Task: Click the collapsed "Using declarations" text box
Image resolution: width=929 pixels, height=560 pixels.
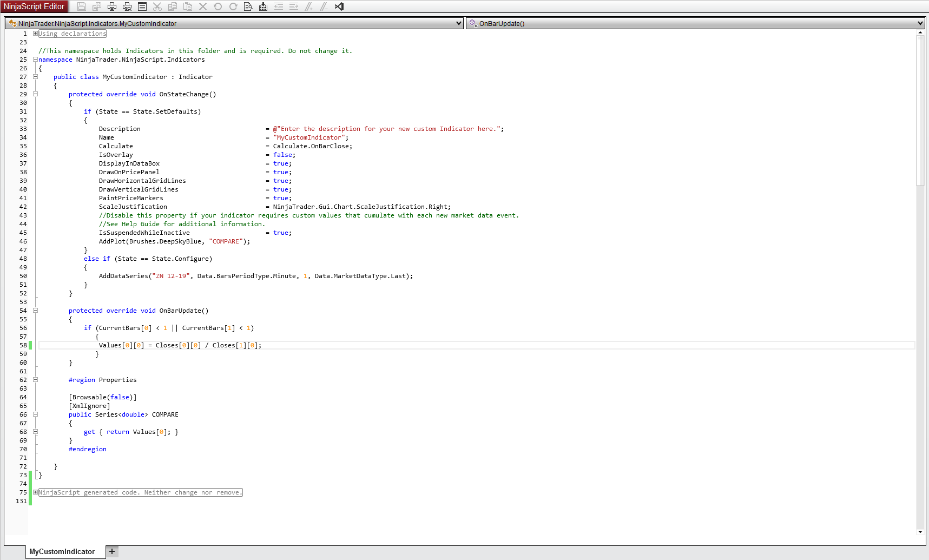Action: tap(73, 34)
